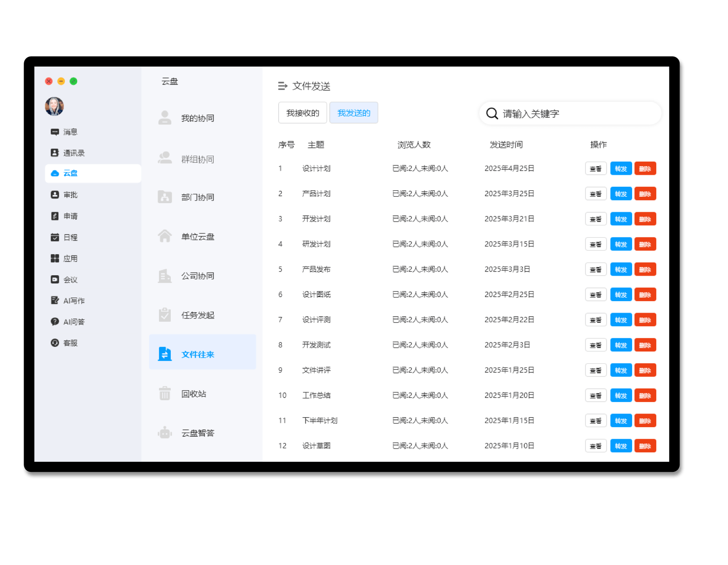Open the AI写作 writing icon
This screenshot has width=728, height=565.
pyautogui.click(x=55, y=300)
